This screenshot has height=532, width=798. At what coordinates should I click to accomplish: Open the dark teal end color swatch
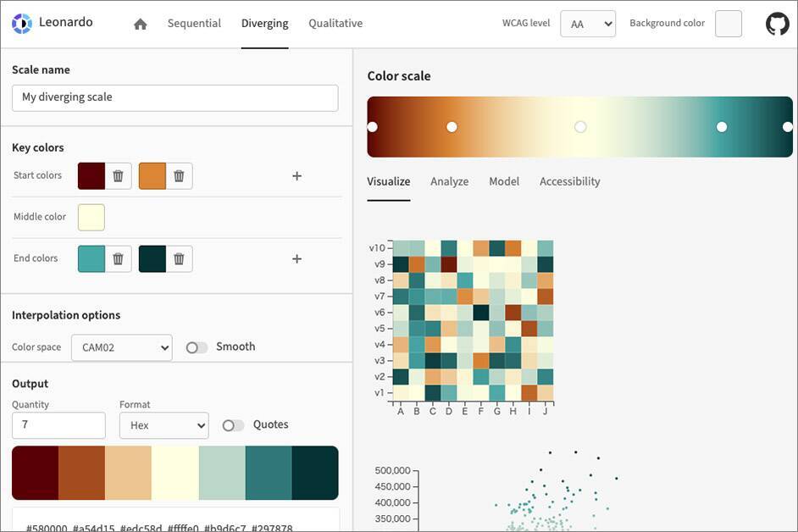(x=152, y=258)
